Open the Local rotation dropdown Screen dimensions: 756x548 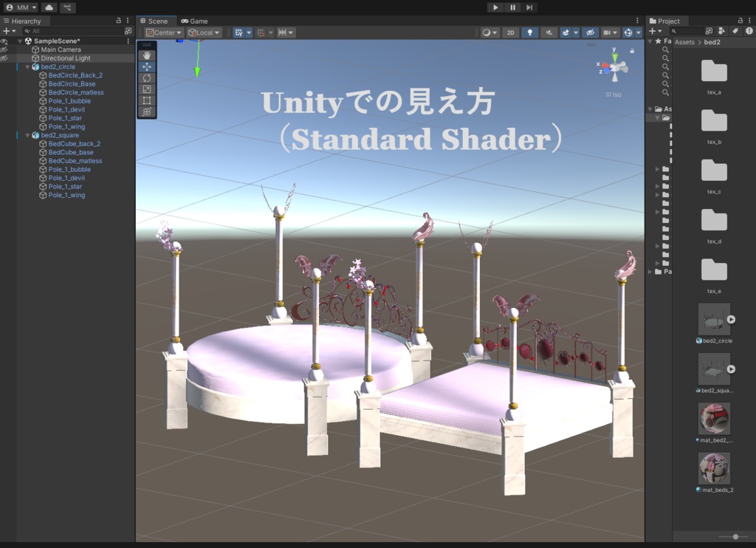point(203,32)
